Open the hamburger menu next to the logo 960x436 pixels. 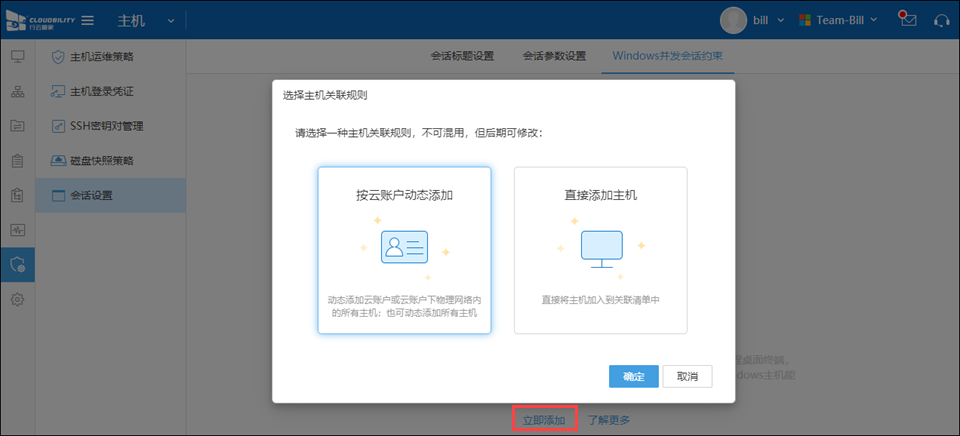[x=88, y=20]
